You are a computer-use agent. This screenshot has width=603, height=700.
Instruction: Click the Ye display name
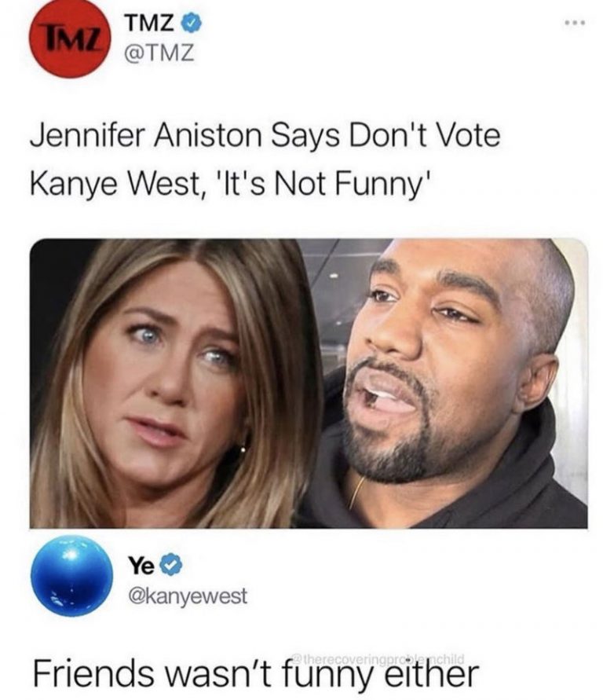(x=142, y=566)
